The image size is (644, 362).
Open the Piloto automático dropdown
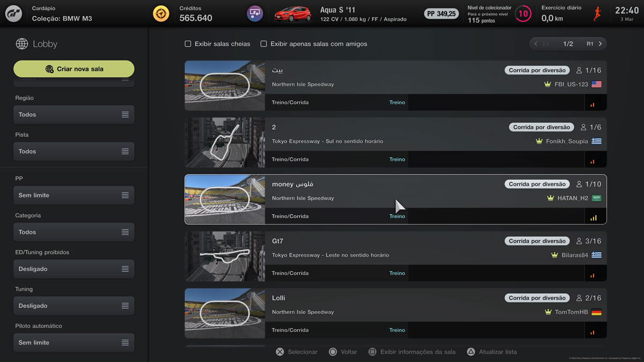click(74, 343)
